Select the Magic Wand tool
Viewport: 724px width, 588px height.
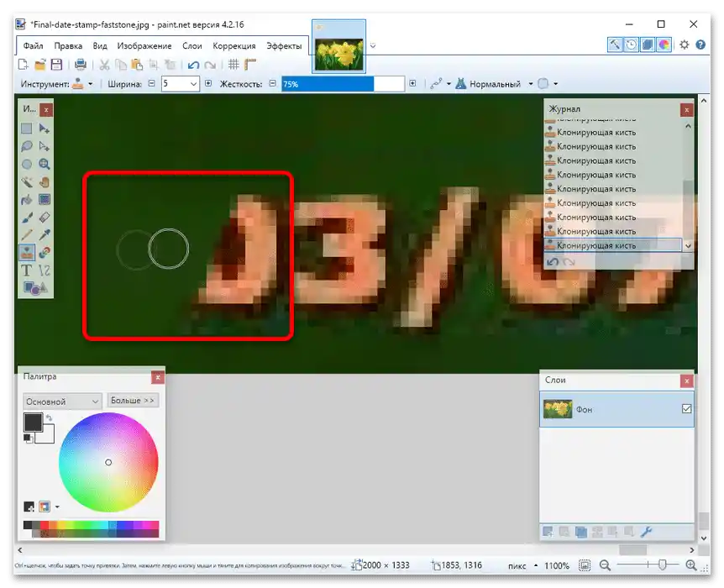tap(27, 182)
